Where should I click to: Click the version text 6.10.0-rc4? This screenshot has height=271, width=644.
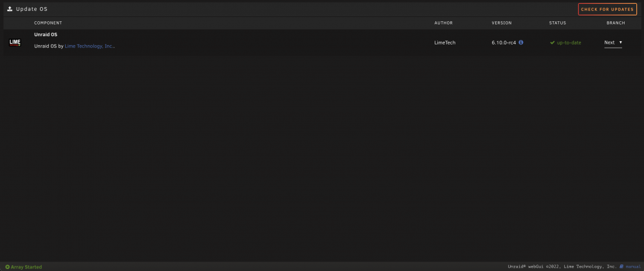coord(504,42)
